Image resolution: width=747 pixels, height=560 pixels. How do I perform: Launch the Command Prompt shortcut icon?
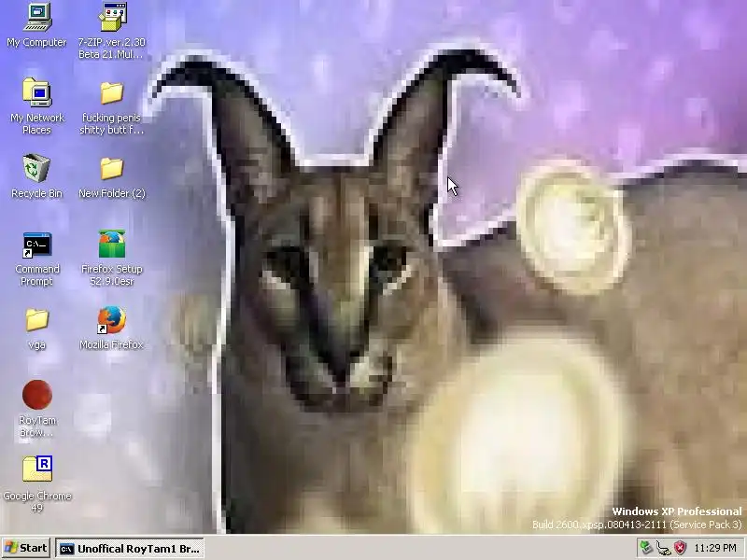36,245
